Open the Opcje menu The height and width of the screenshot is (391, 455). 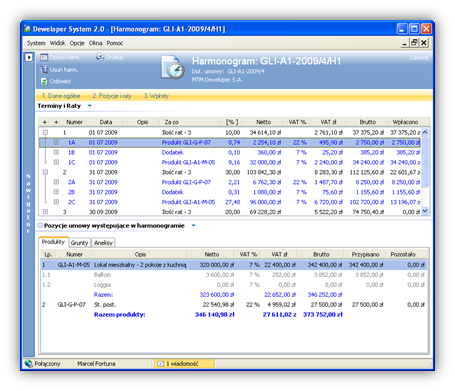click(x=77, y=43)
